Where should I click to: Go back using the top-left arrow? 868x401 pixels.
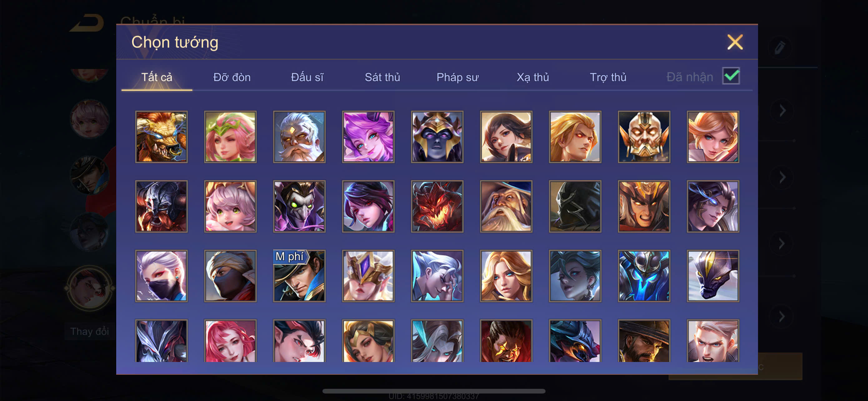(87, 22)
